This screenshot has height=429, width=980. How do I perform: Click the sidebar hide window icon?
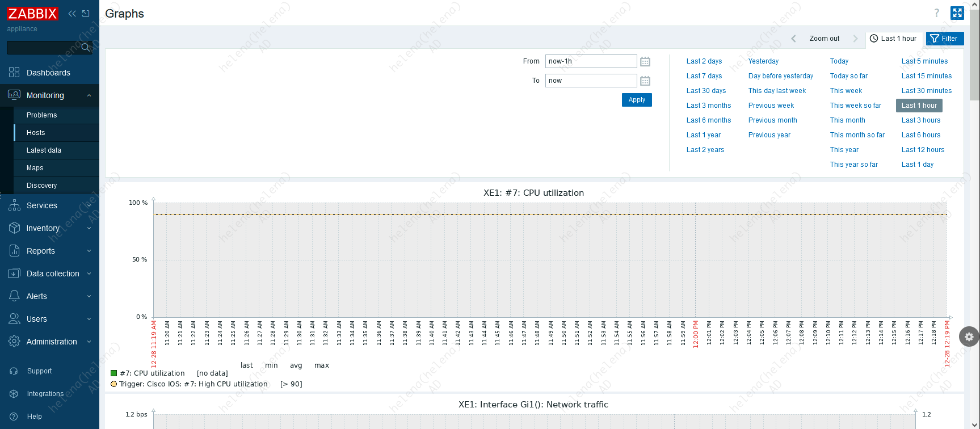86,14
